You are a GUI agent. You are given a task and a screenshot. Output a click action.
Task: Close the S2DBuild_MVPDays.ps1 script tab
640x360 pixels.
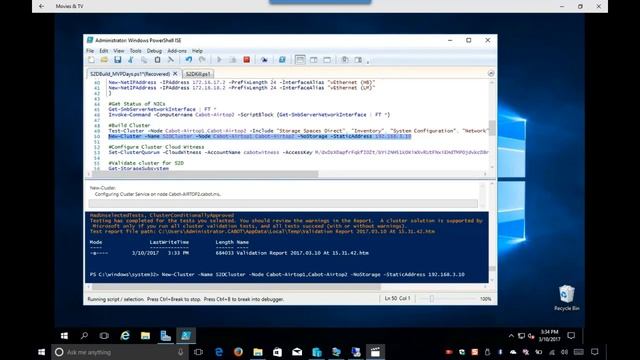[x=176, y=73]
